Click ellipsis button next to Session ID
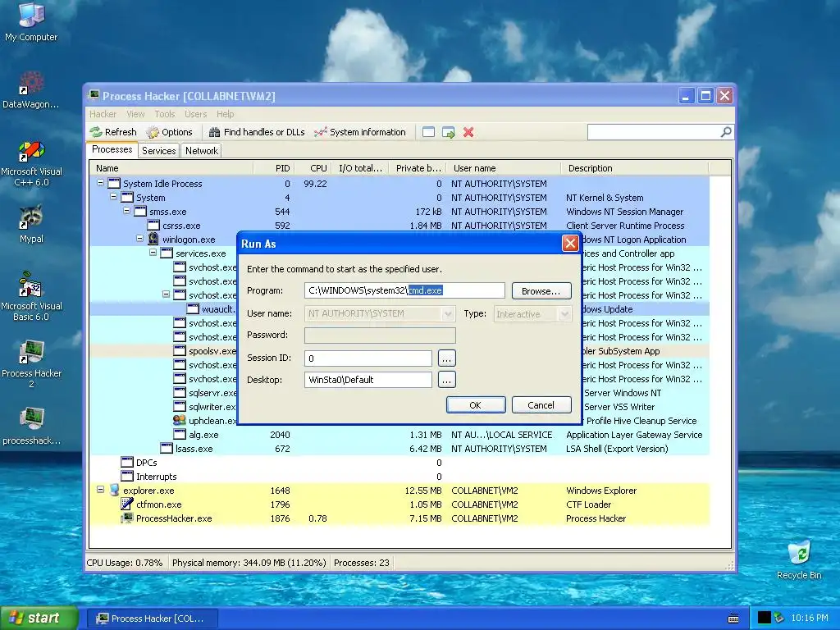 (x=447, y=358)
